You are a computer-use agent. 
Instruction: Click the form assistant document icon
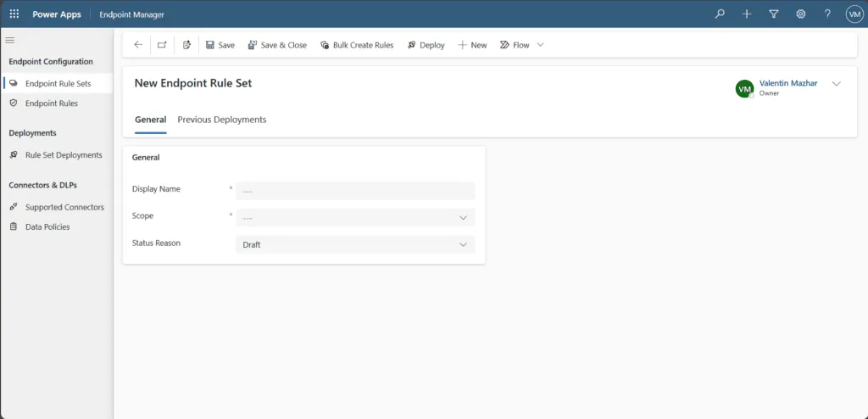coord(186,45)
